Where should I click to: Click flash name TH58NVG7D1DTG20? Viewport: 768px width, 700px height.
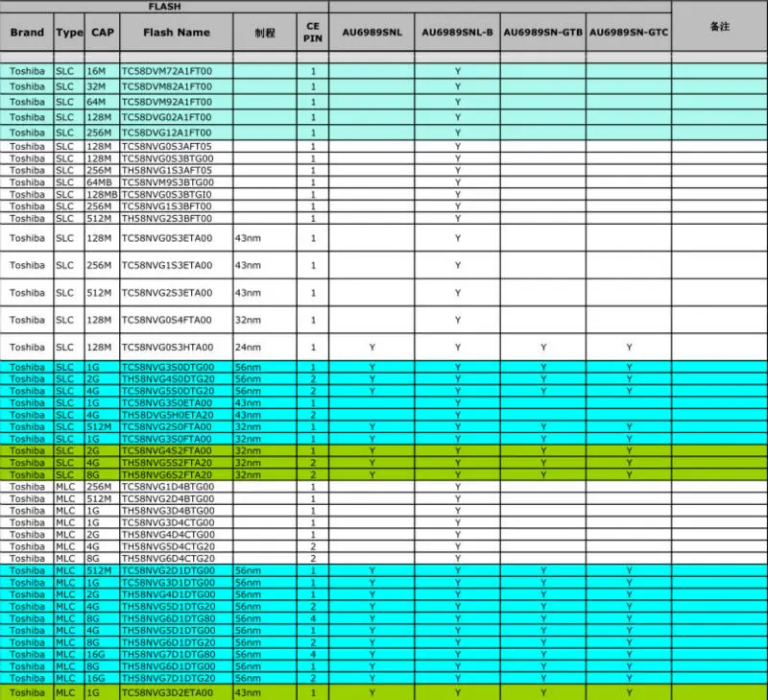pyautogui.click(x=168, y=679)
